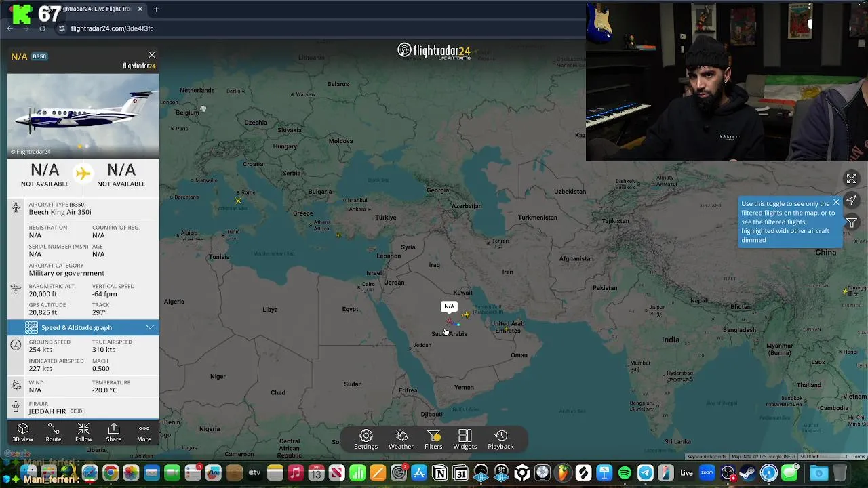Click the 20,000 ft barometric altitude value
The image size is (868, 488).
pos(43,293)
